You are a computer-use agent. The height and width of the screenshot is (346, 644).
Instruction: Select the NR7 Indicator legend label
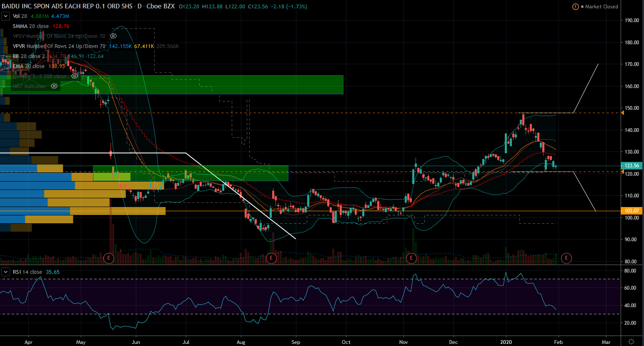click(x=29, y=86)
